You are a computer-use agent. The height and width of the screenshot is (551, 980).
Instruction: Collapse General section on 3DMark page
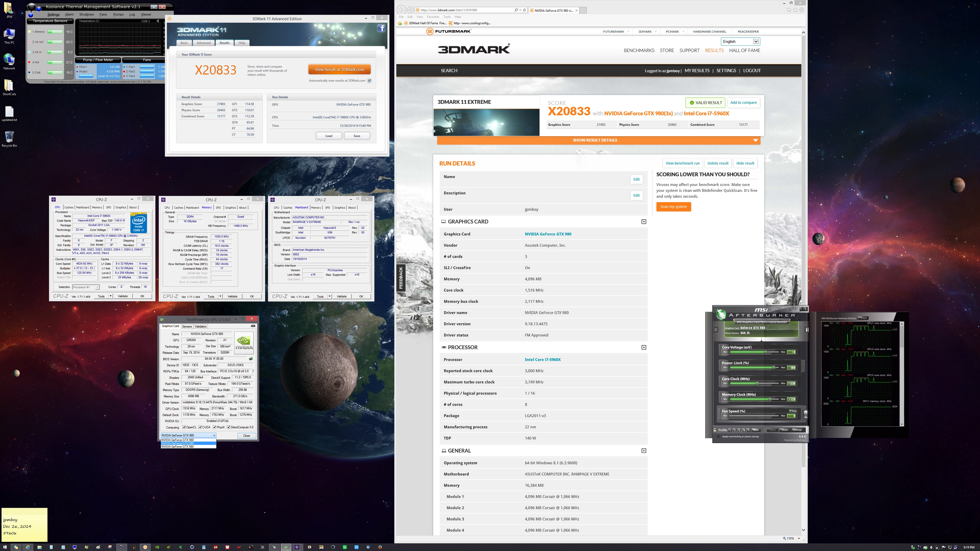644,450
